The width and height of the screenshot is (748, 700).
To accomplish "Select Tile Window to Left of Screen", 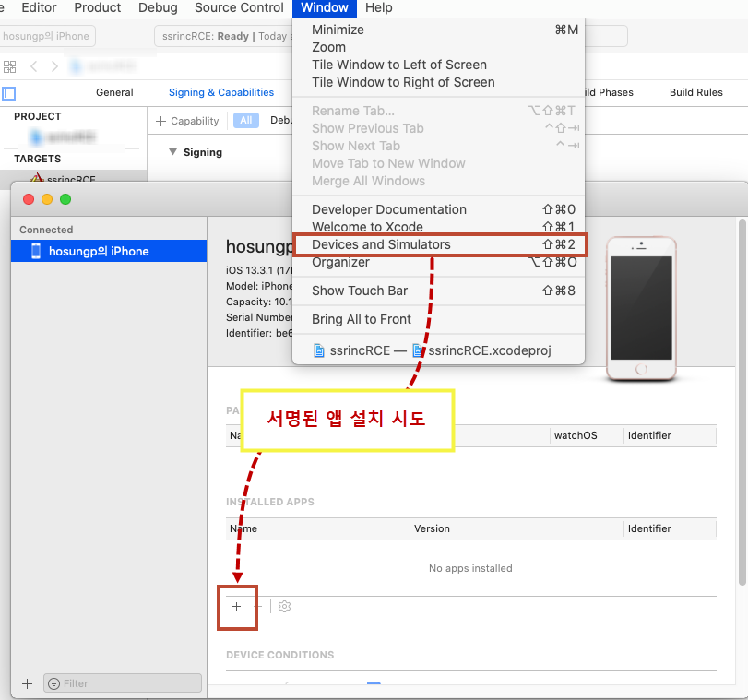I will tap(438, 65).
